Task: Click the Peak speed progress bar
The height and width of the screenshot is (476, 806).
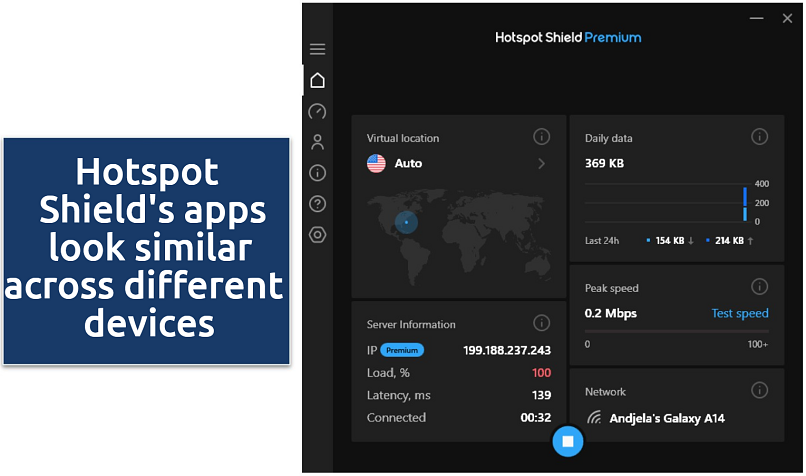Action: point(676,331)
